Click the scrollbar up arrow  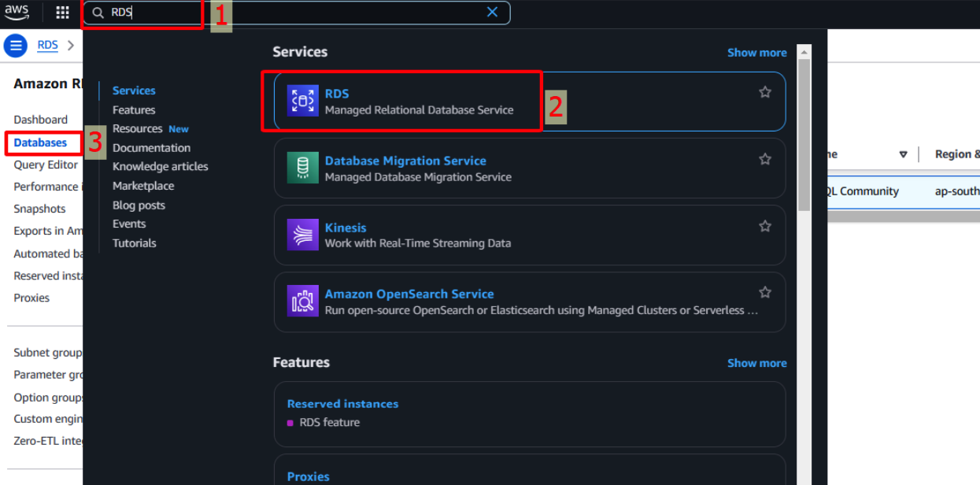point(804,53)
